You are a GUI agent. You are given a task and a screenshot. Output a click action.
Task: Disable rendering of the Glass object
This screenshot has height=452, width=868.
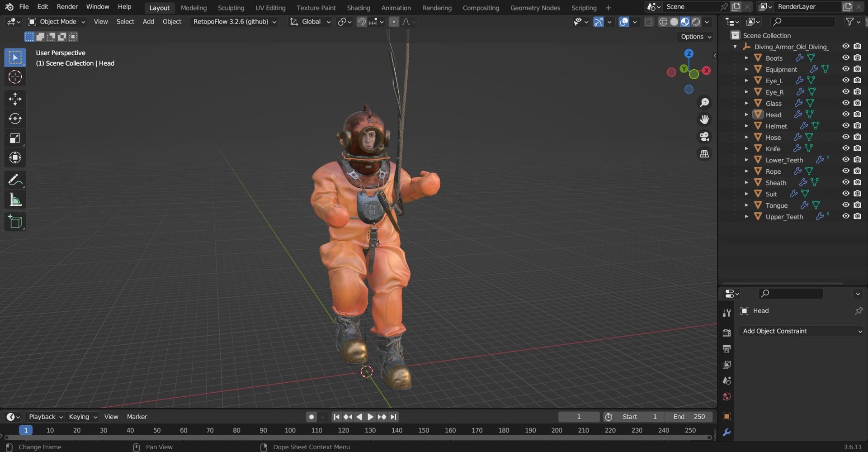(x=857, y=103)
